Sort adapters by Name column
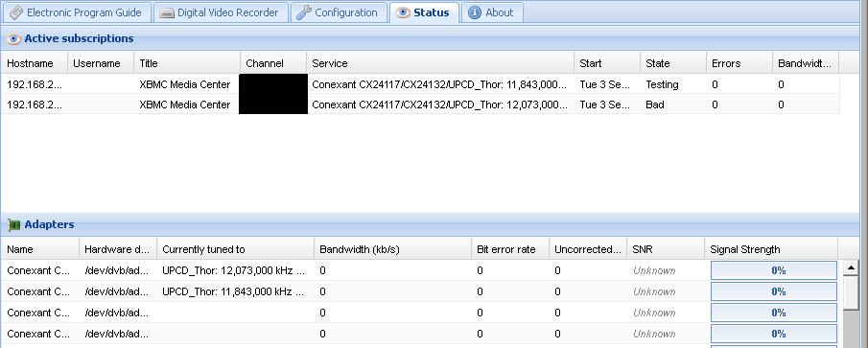 [x=40, y=249]
